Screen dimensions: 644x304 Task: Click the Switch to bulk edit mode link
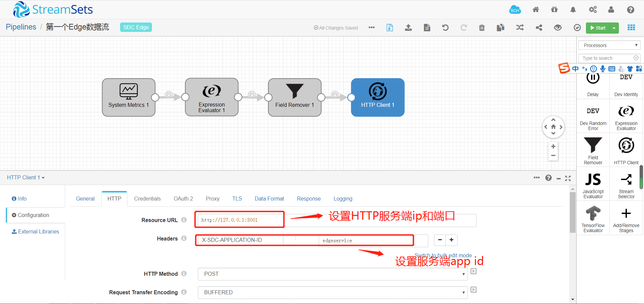443,255
